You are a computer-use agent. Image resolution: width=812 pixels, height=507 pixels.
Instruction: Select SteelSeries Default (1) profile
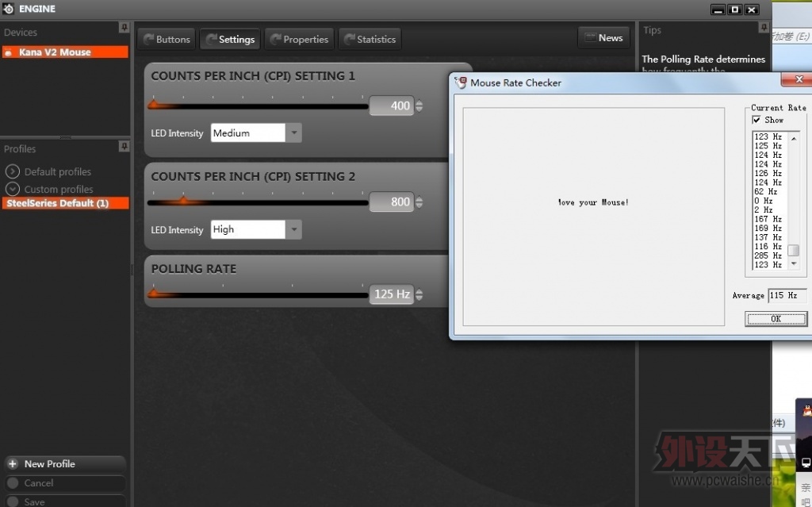click(65, 203)
